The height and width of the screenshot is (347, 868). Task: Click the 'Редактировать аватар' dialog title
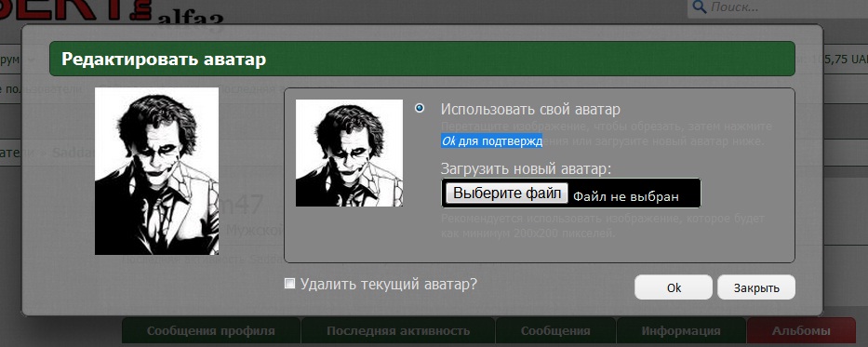point(164,59)
